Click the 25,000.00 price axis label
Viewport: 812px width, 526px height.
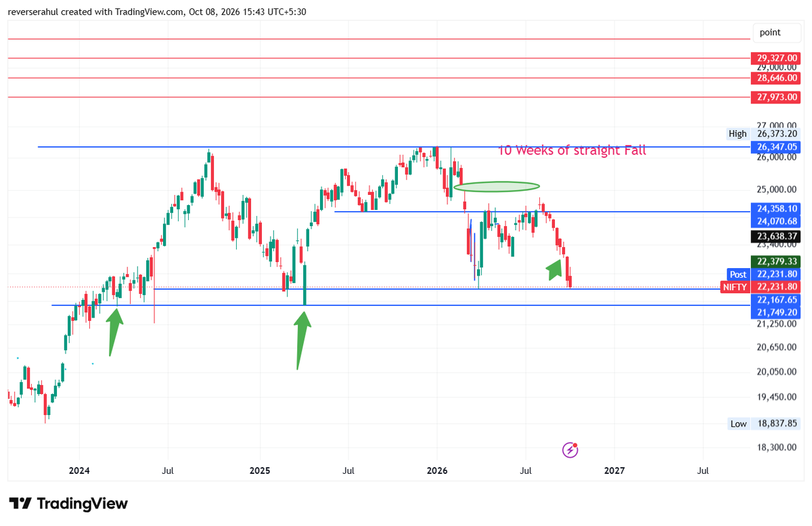click(x=777, y=190)
